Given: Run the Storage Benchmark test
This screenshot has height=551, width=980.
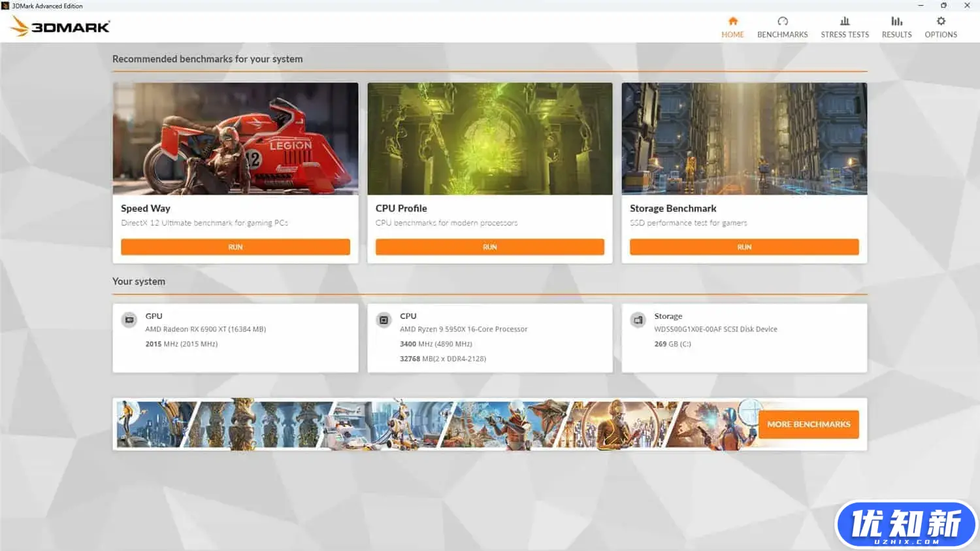Looking at the screenshot, I should click(744, 246).
